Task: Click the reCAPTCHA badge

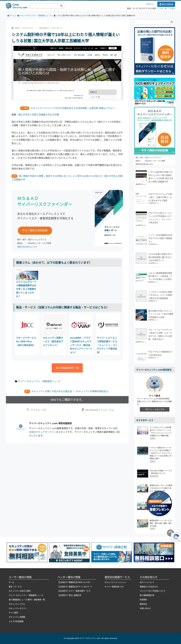Action: (176, 537)
